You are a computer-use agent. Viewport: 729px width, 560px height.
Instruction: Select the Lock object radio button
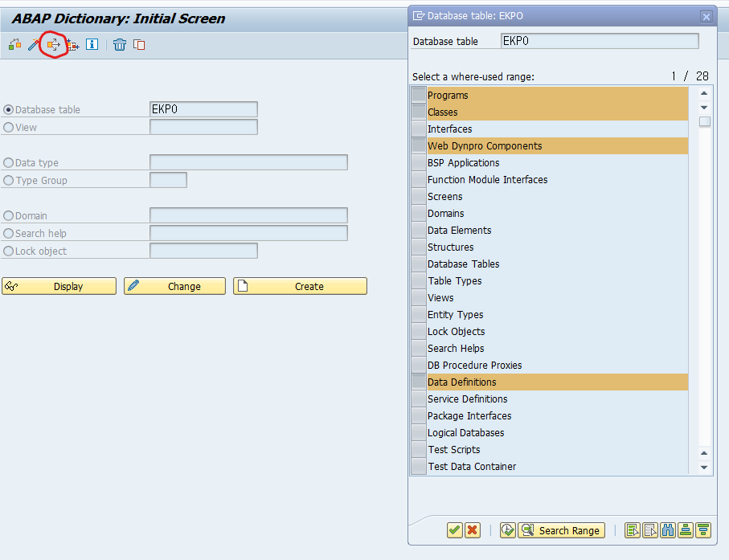(x=8, y=251)
